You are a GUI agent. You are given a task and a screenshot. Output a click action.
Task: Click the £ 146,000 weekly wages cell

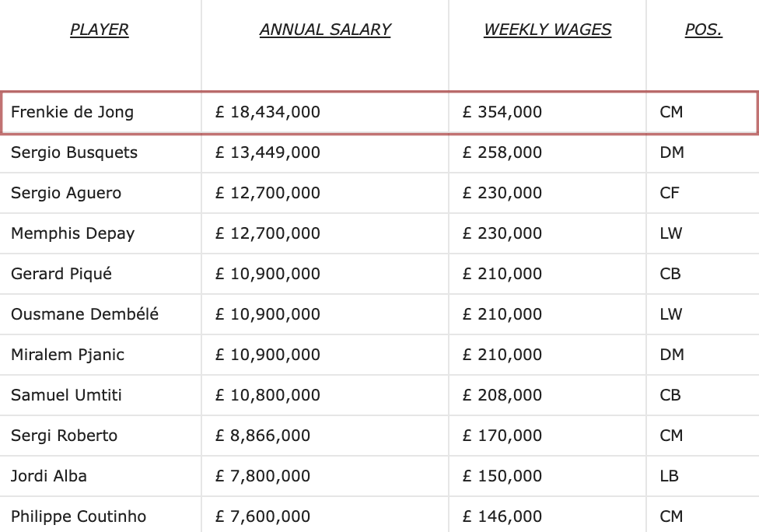(x=502, y=516)
